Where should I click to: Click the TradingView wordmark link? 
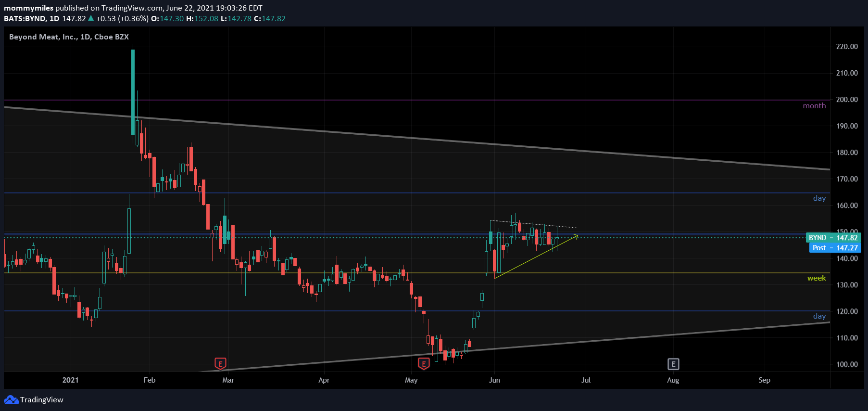tap(42, 400)
